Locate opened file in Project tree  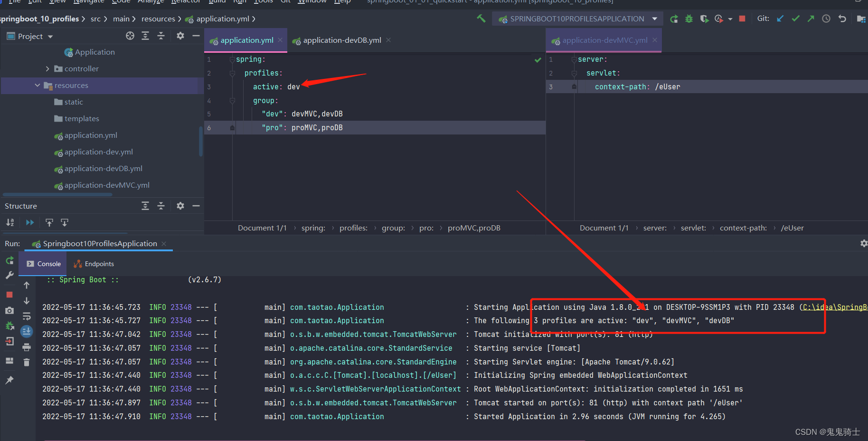coord(130,36)
